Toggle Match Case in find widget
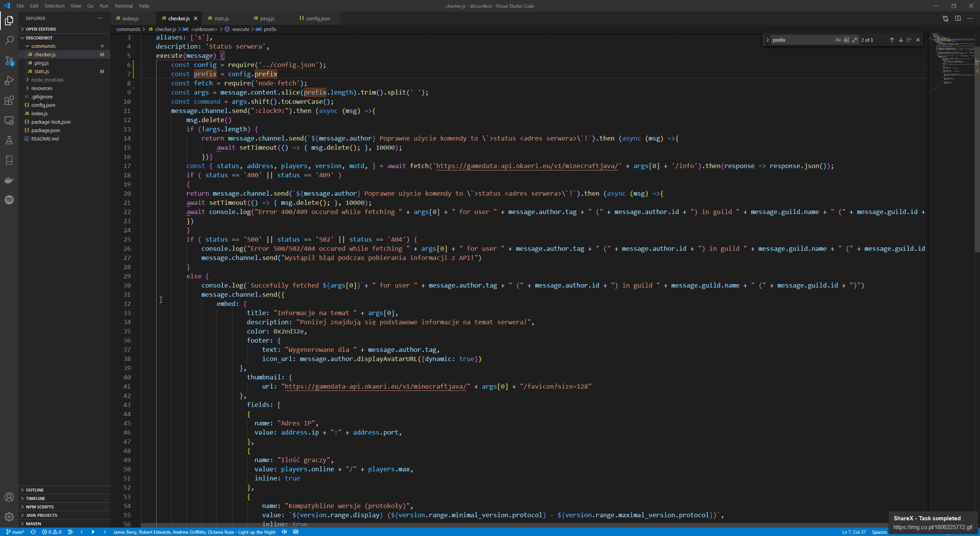 (838, 40)
